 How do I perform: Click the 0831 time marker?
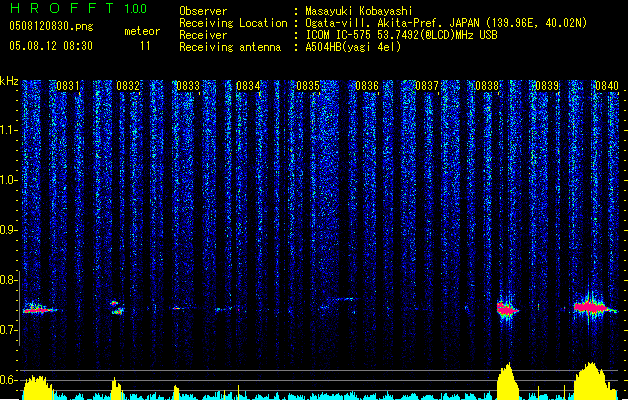(68, 86)
